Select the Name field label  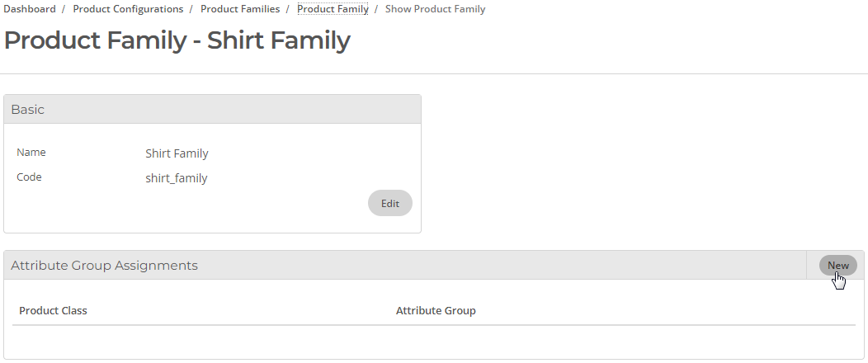pyautogui.click(x=31, y=152)
